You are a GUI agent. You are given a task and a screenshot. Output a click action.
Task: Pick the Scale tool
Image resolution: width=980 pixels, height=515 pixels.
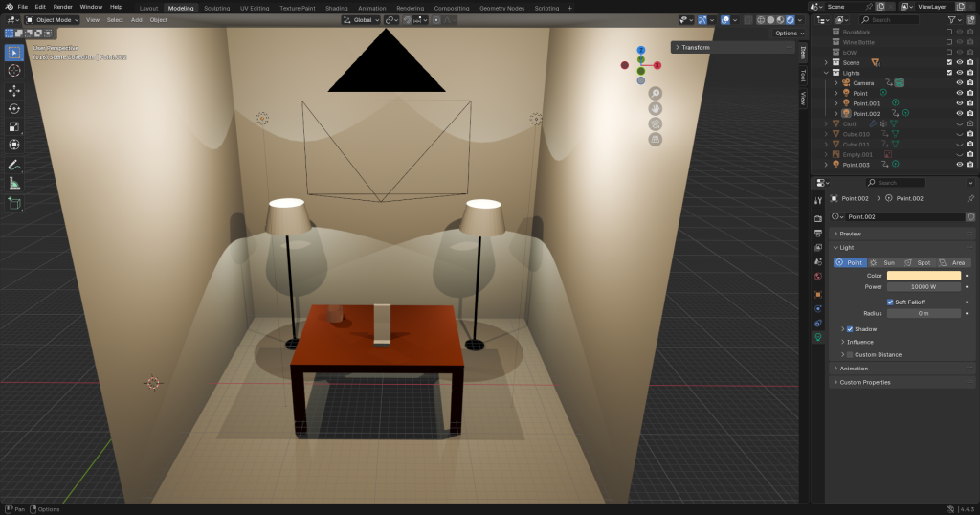(x=14, y=127)
